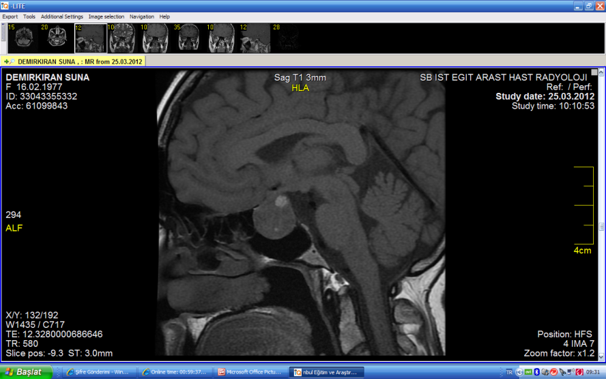This screenshot has height=379, width=606.
Task: Click the magnifier icon on study tab
Action: (12, 61)
